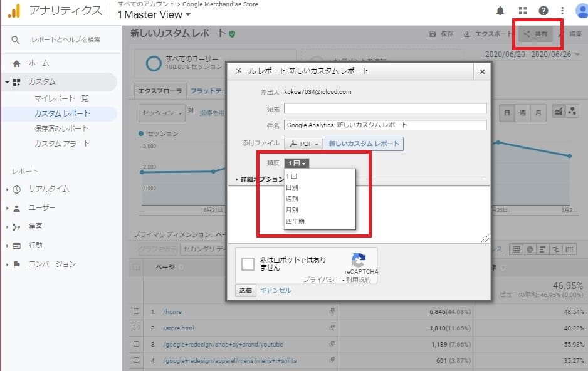Open the help question mark icon
The width and height of the screenshot is (588, 371).
point(543,11)
